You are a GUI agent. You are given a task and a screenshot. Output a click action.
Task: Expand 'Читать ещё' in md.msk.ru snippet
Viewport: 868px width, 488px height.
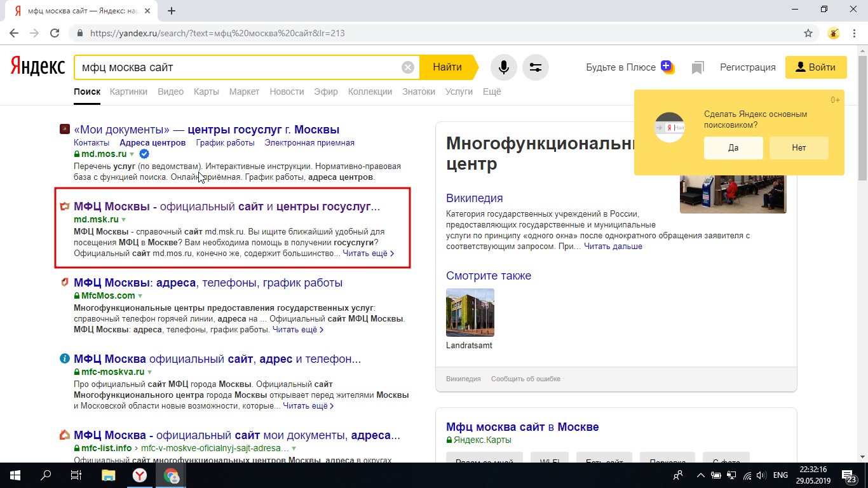369,253
